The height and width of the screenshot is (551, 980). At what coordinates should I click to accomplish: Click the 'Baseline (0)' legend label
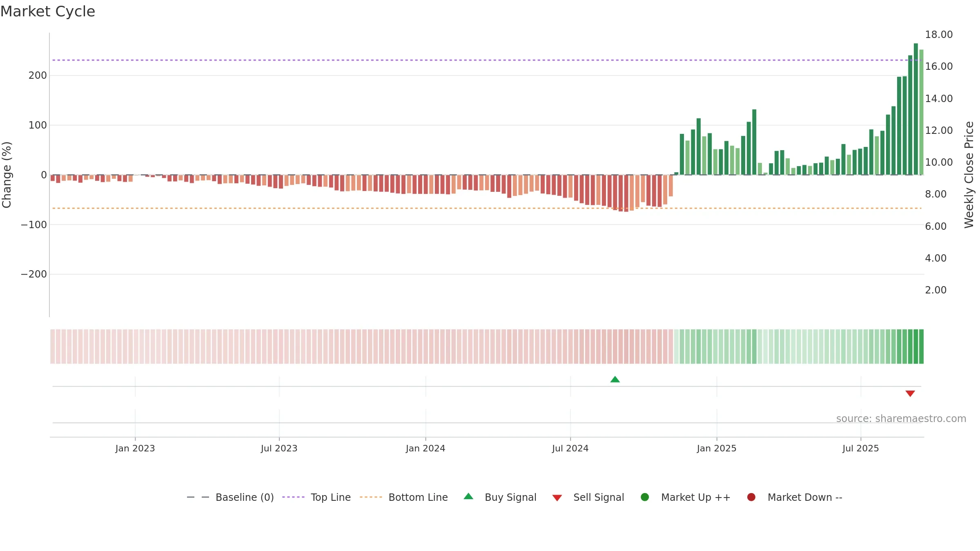point(245,498)
